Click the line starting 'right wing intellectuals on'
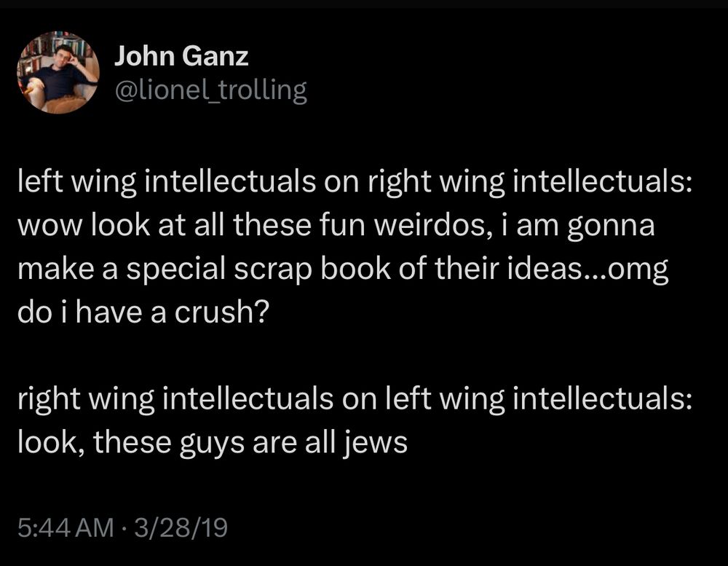 coord(355,399)
